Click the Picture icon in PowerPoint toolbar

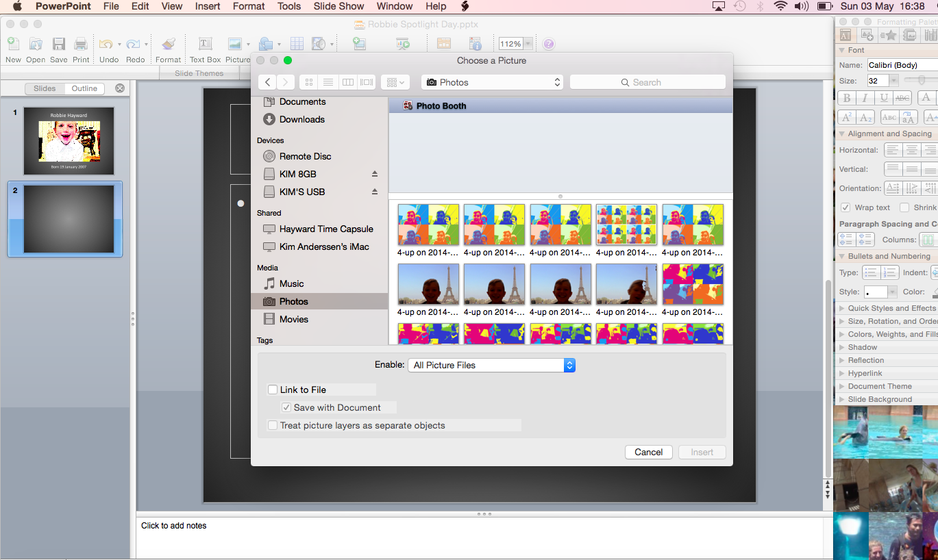(x=235, y=44)
